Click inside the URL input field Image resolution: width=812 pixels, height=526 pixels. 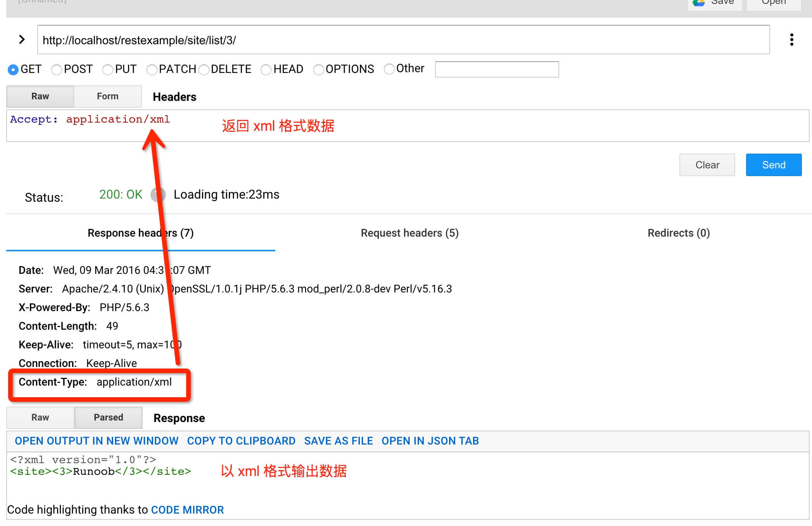[x=403, y=40]
